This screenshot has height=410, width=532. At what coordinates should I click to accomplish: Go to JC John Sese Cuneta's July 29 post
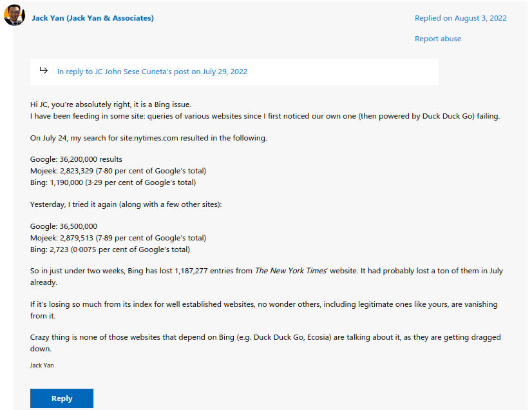pos(152,72)
